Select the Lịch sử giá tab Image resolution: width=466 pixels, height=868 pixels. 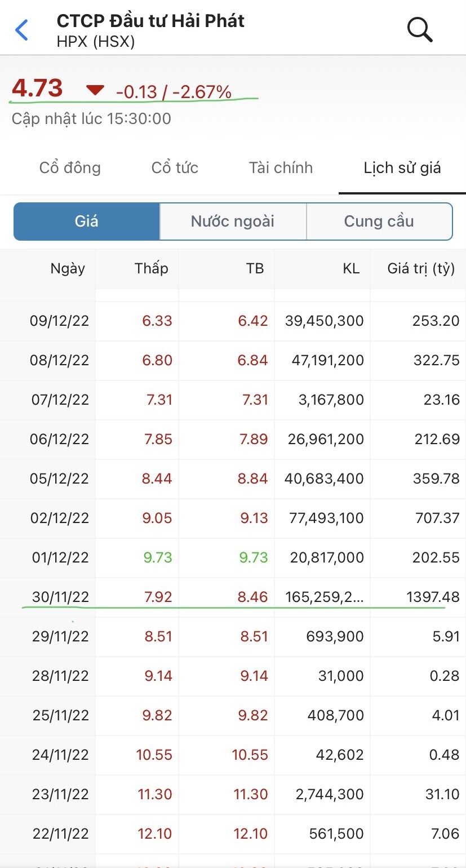[x=402, y=167]
